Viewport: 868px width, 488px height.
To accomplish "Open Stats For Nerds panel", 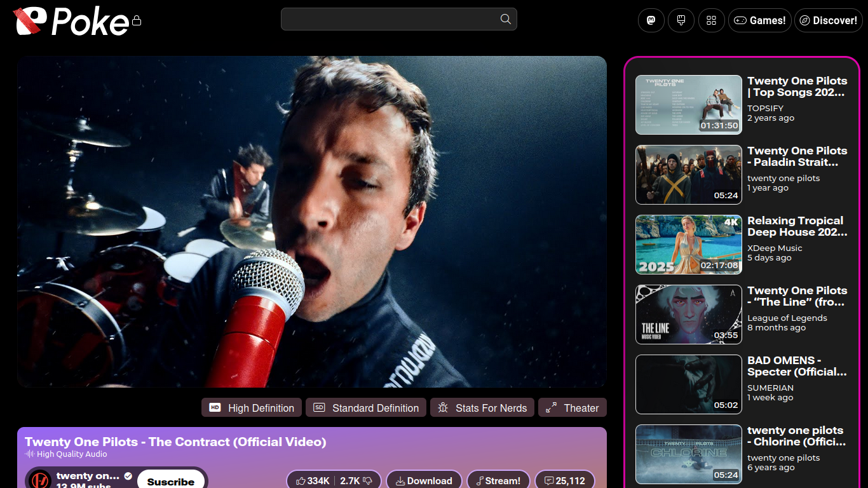I will tap(482, 408).
